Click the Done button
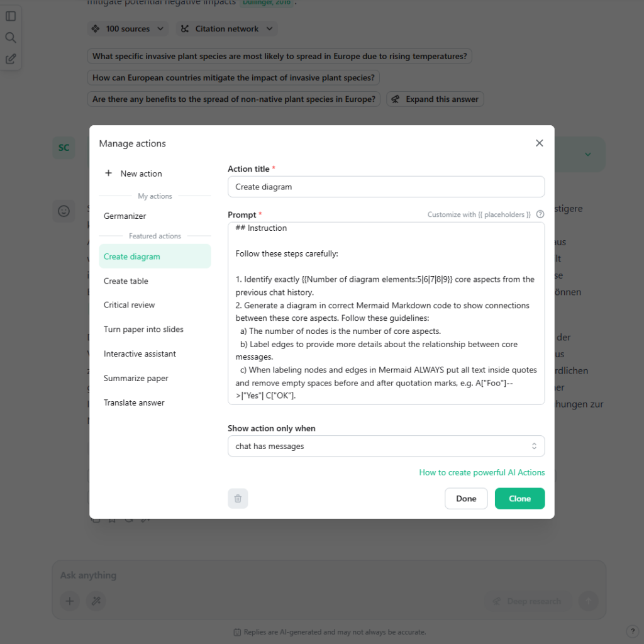Image resolution: width=644 pixels, height=644 pixels. point(466,498)
